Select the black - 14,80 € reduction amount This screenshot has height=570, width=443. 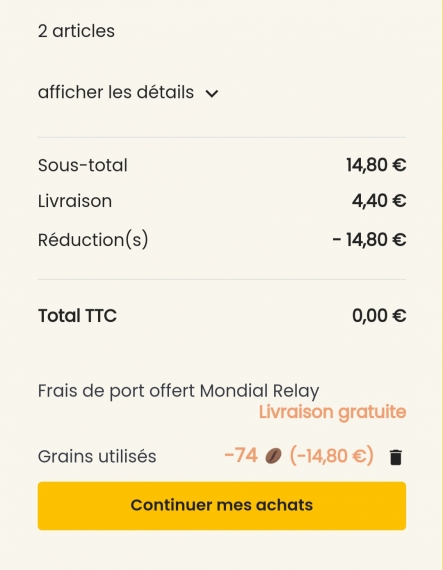(369, 240)
